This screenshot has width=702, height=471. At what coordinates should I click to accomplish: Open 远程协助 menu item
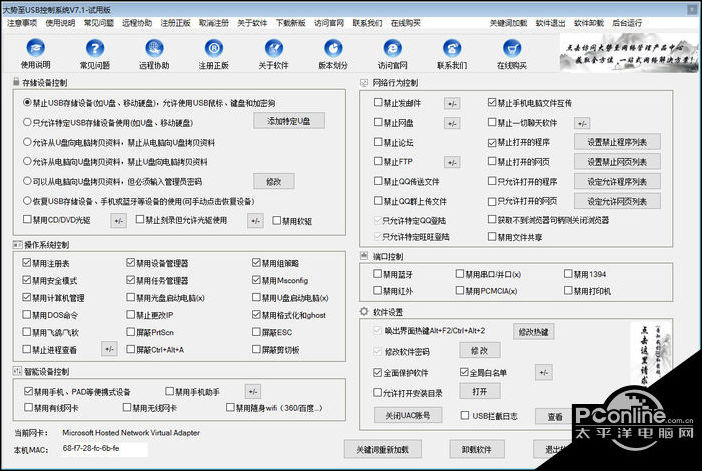click(x=137, y=23)
